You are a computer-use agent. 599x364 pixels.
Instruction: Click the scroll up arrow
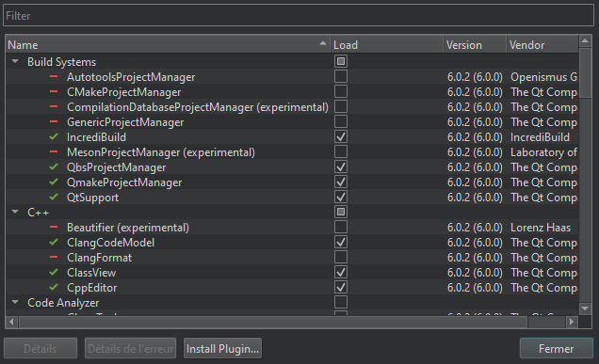tap(585, 40)
